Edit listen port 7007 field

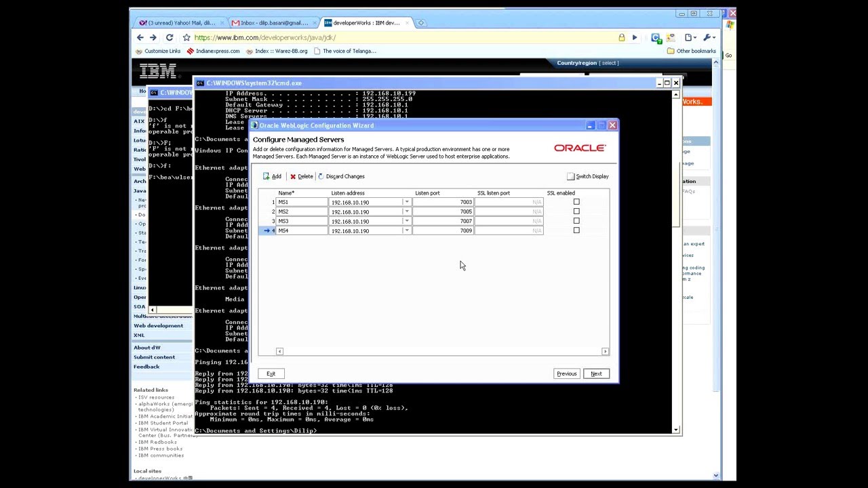coord(443,221)
